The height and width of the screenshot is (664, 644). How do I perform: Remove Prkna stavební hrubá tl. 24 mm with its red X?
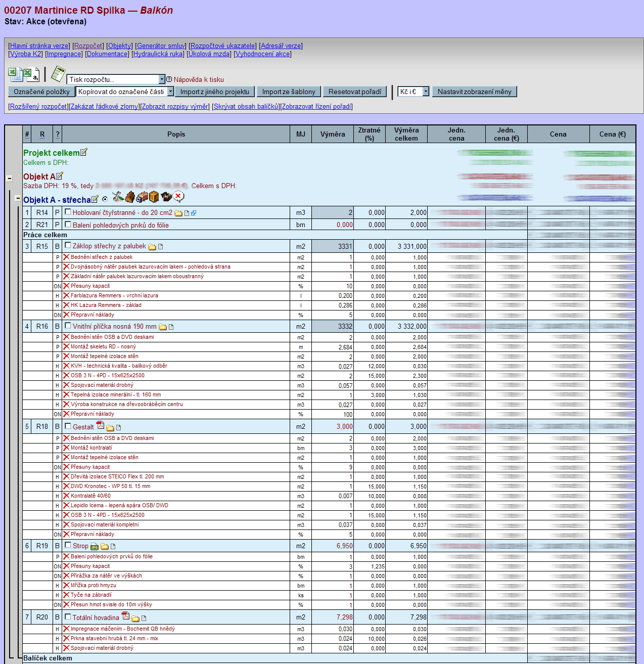pyautogui.click(x=66, y=639)
